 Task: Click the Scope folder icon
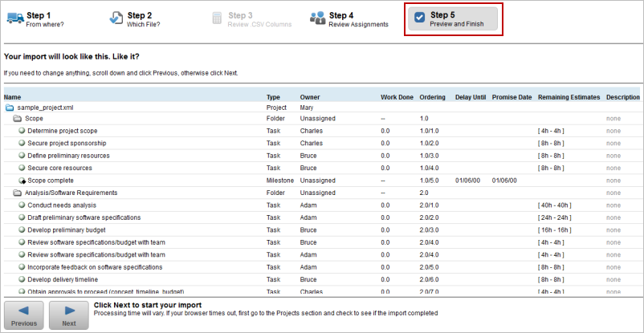[x=17, y=118]
